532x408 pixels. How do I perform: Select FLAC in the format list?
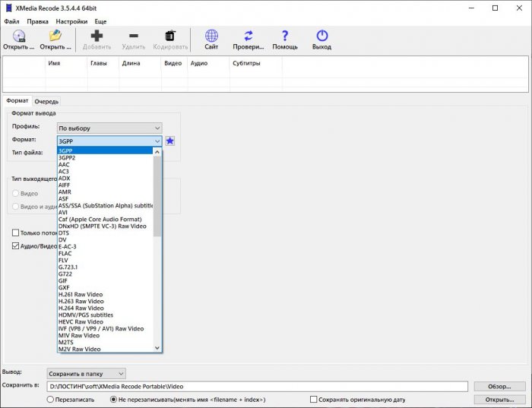pyautogui.click(x=105, y=253)
